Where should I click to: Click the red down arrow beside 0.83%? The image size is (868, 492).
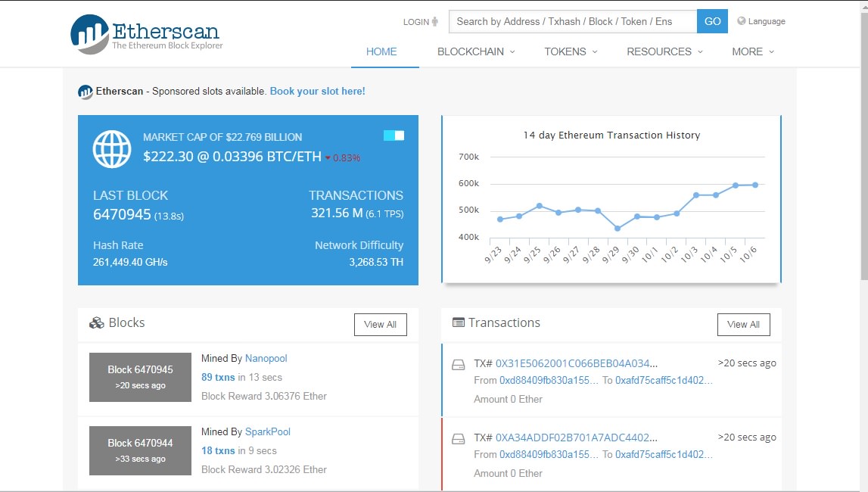click(x=328, y=158)
